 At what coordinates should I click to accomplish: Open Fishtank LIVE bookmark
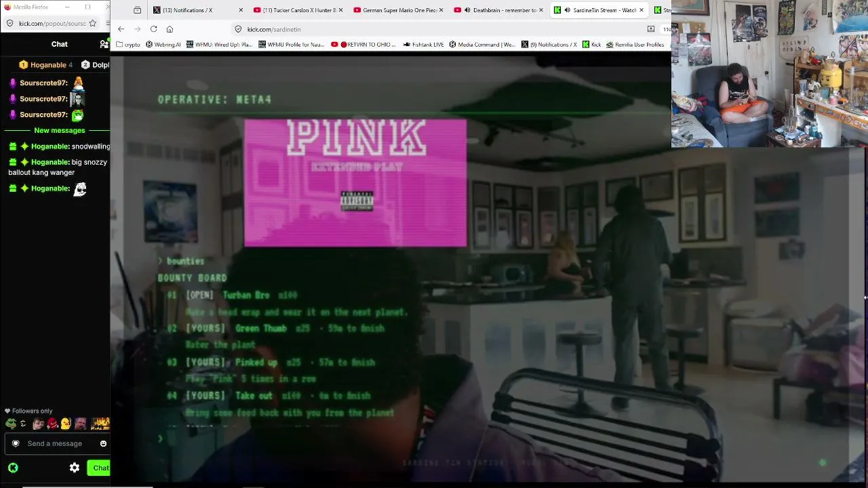[423, 45]
